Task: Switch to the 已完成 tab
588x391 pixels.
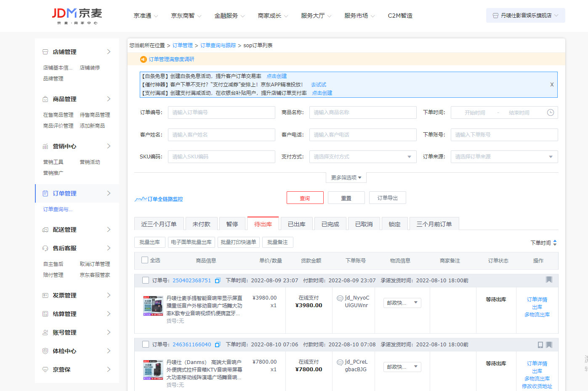Action: tap(330, 224)
